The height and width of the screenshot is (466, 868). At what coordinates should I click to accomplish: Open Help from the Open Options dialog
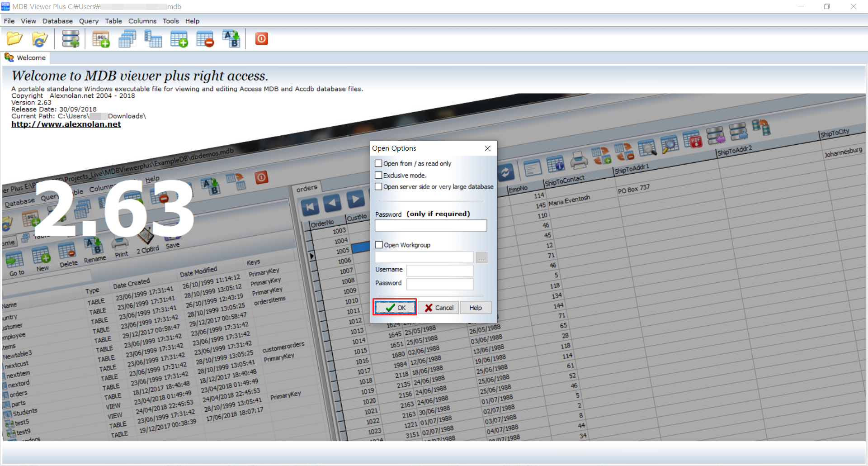476,308
